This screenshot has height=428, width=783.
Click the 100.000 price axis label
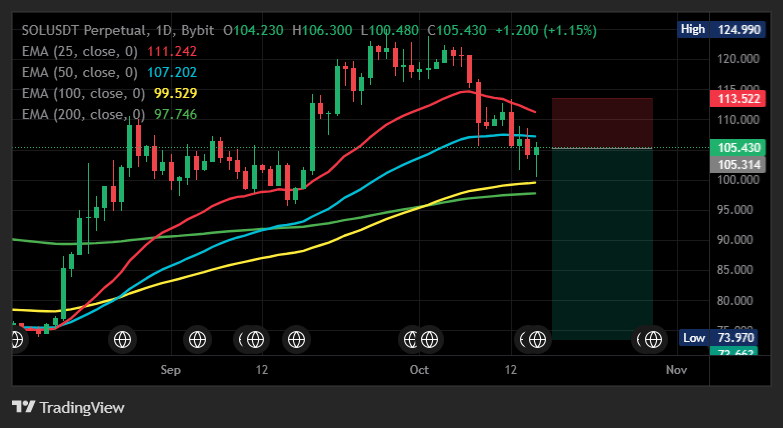click(x=738, y=180)
